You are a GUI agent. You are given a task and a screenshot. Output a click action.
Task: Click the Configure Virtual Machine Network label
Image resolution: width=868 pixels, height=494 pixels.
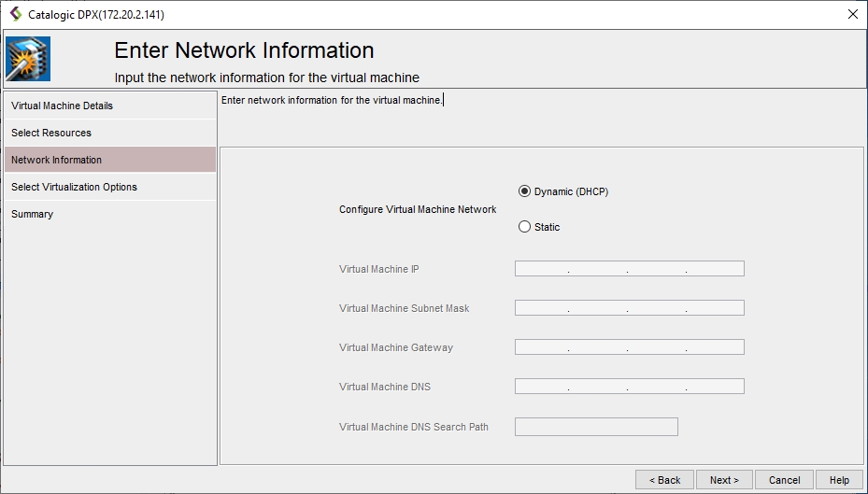point(418,209)
